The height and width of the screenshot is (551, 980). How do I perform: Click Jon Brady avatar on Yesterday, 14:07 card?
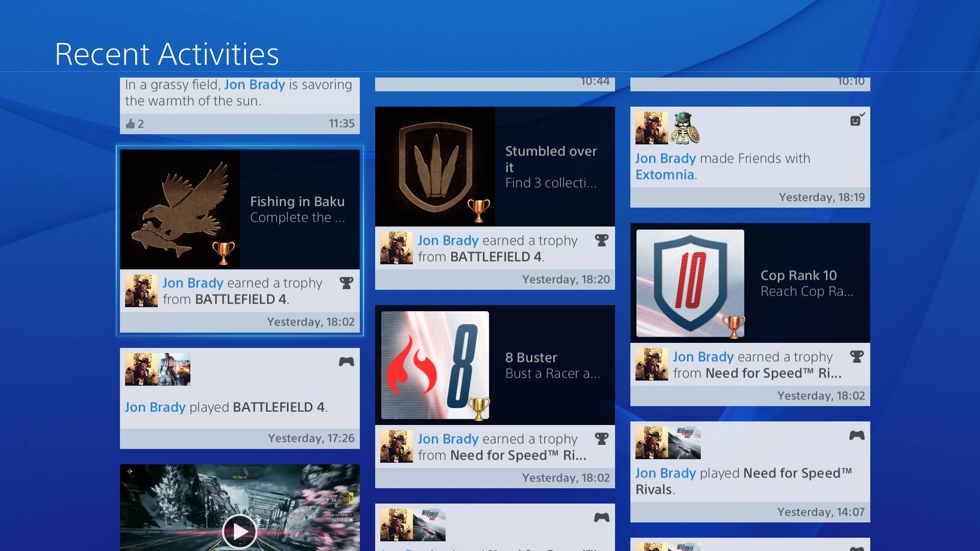pos(652,443)
